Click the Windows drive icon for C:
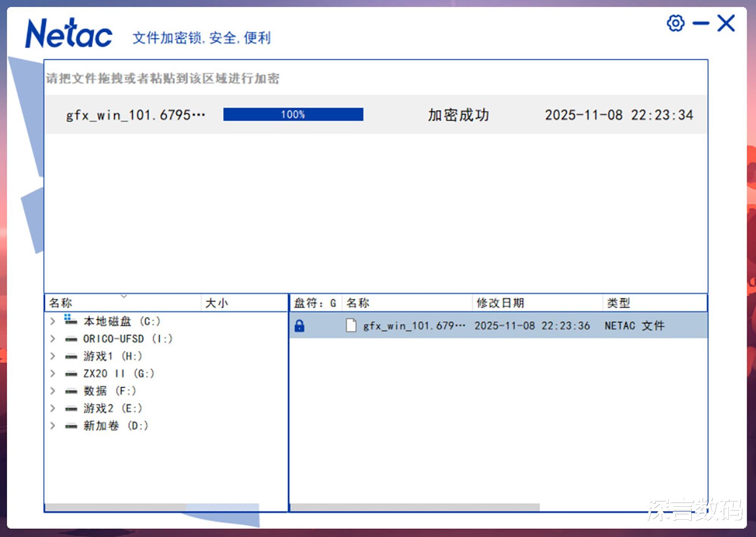The image size is (756, 537). [x=70, y=321]
